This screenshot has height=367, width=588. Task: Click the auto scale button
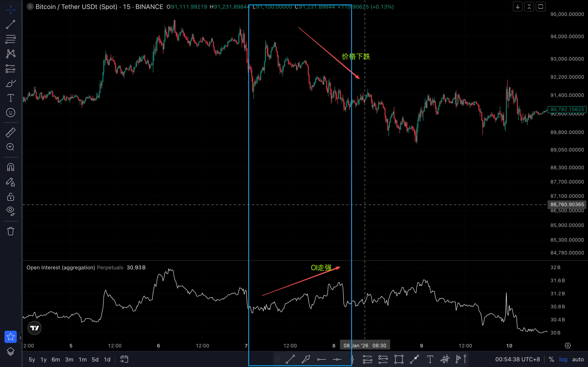coord(578,359)
